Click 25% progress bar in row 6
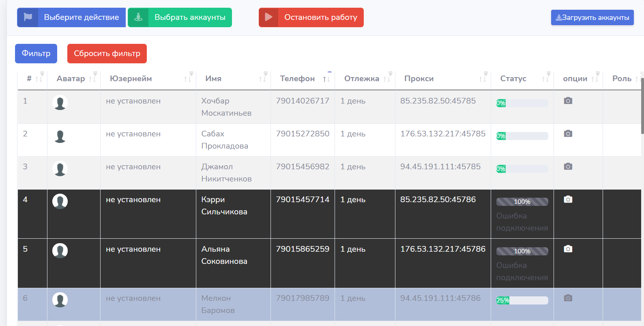 pos(522,300)
